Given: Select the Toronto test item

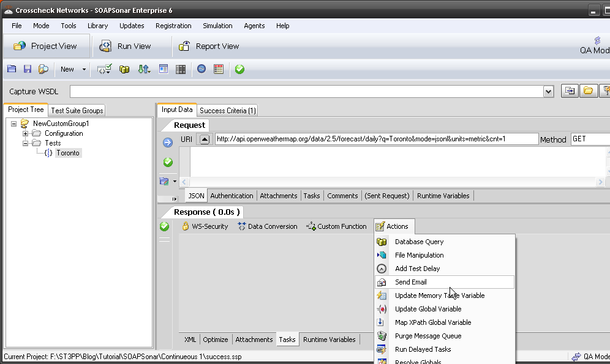Looking at the screenshot, I should (x=68, y=153).
